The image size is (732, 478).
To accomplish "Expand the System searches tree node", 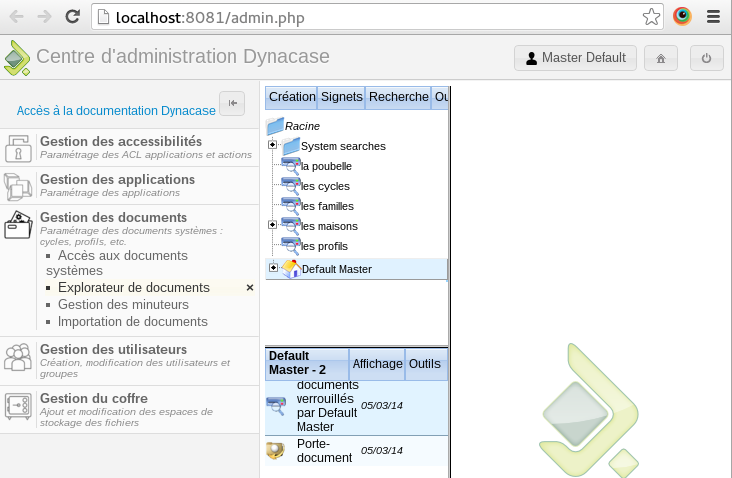I will point(272,145).
